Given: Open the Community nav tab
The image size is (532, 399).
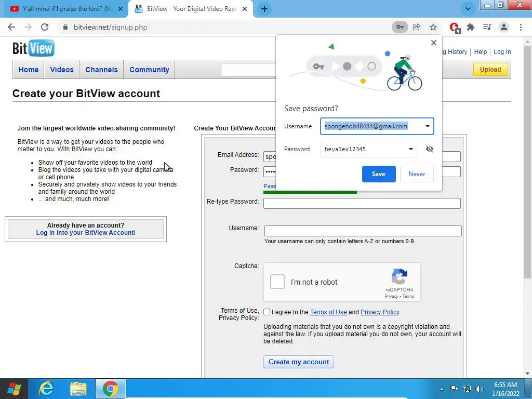Looking at the screenshot, I should (149, 70).
